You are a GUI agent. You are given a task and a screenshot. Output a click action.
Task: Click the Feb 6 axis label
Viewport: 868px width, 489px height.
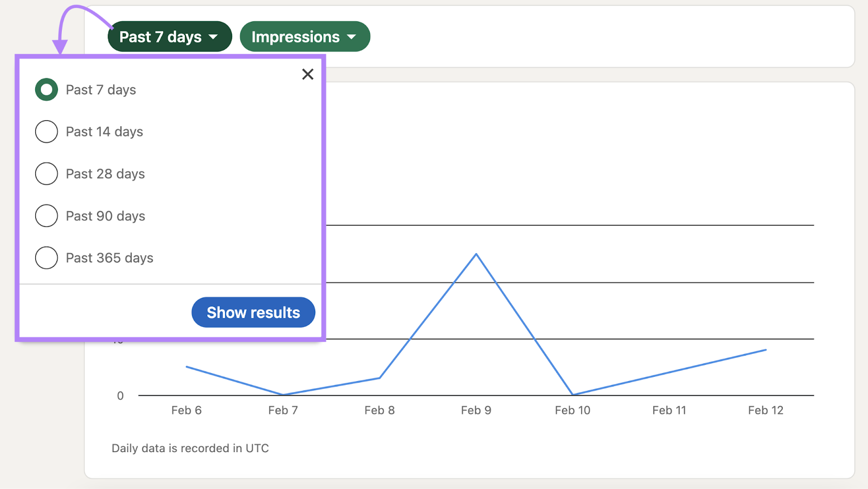(x=186, y=410)
